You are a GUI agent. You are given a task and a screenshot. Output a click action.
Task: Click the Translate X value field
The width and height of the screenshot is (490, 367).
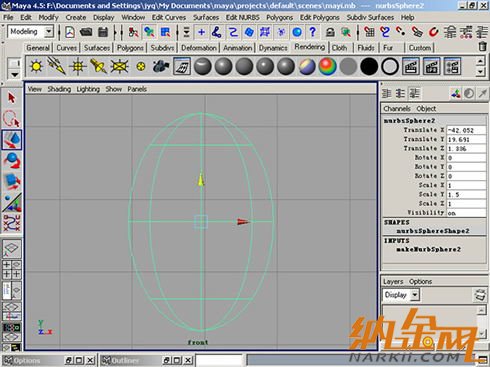tap(466, 130)
